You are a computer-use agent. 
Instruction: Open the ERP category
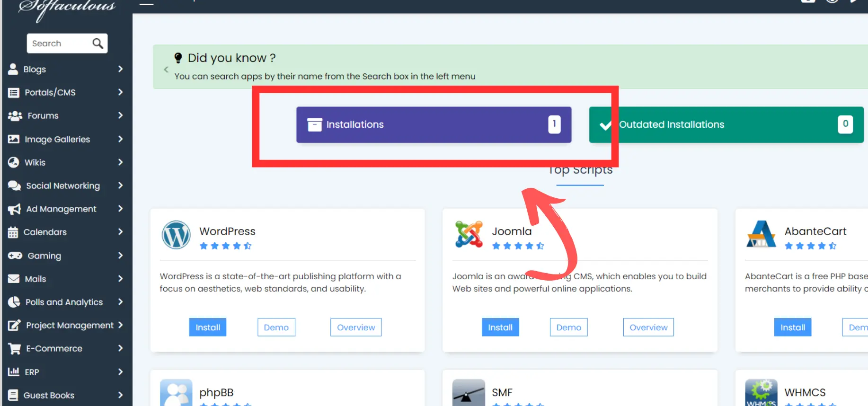(x=66, y=372)
